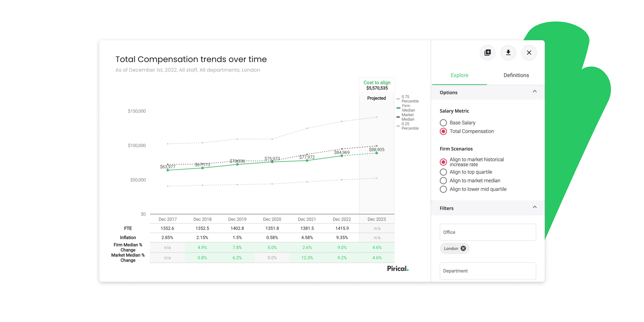Choose Align to top quartile scenario
The width and height of the screenshot is (644, 322).
click(x=443, y=172)
